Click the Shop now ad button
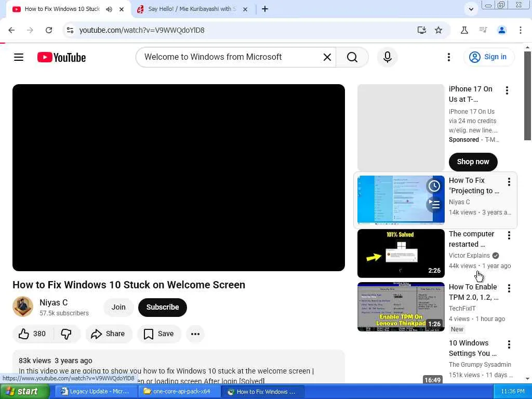532x399 pixels. 473,162
